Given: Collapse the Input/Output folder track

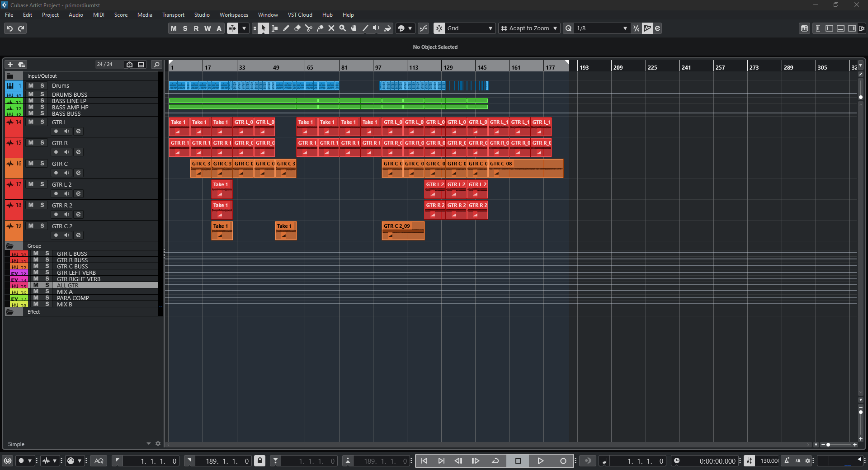Looking at the screenshot, I should pos(10,76).
